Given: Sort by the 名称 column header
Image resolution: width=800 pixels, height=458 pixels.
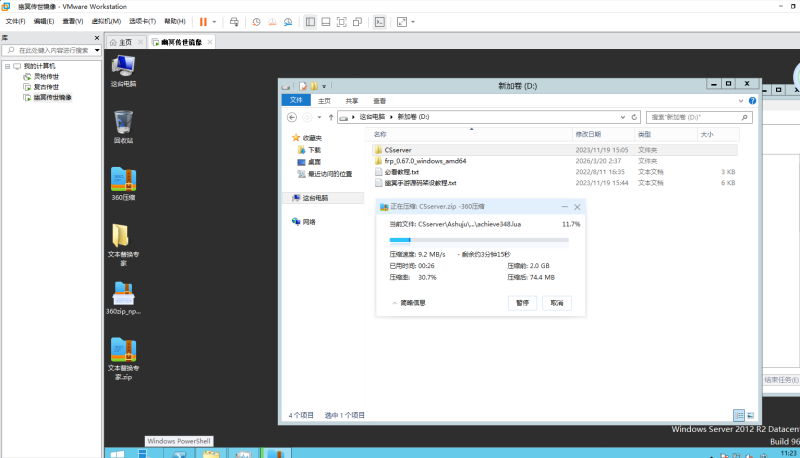Looking at the screenshot, I should 380,134.
